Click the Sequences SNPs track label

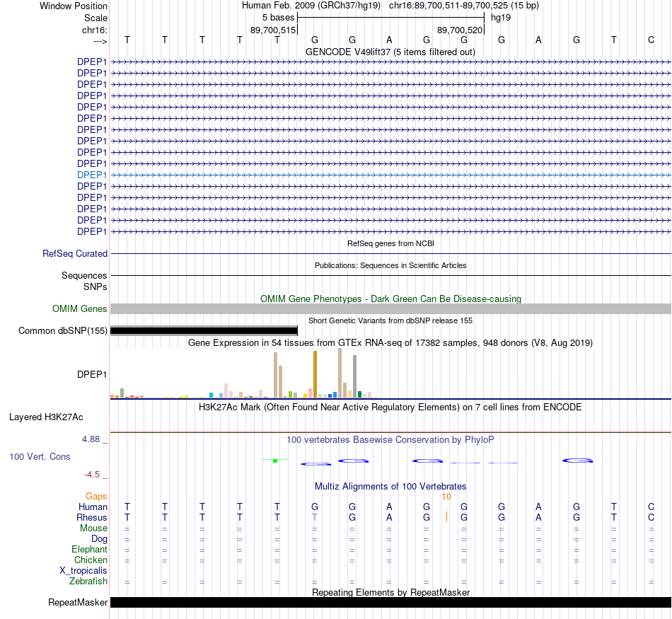pos(84,282)
